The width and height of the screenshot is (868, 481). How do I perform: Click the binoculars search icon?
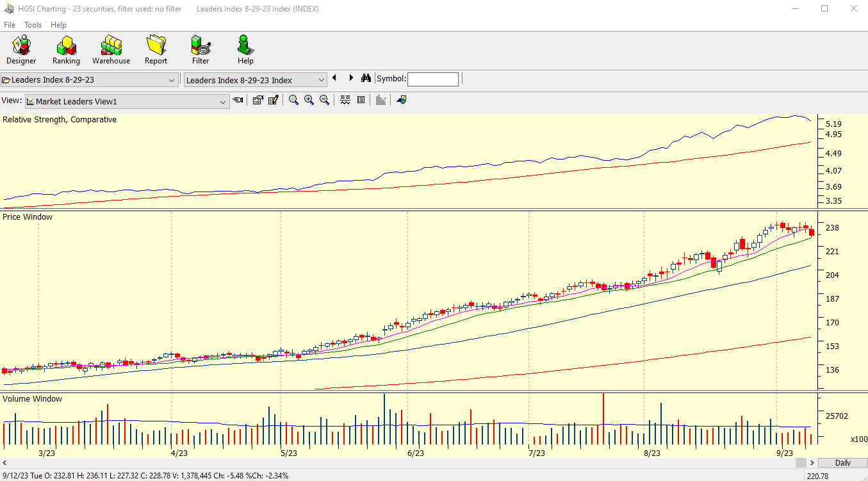(x=366, y=79)
